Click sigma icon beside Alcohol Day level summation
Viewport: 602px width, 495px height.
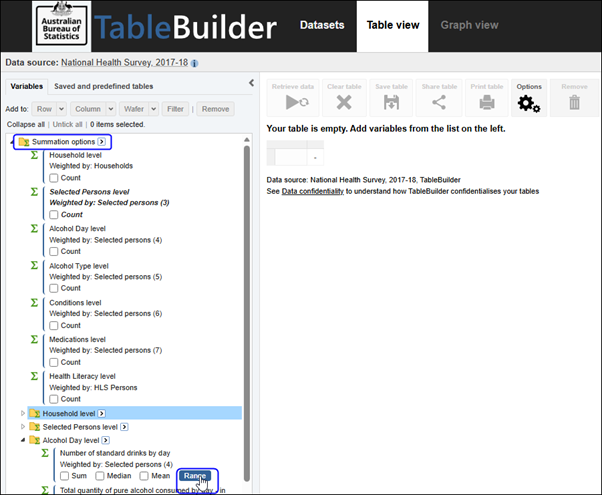click(x=34, y=228)
